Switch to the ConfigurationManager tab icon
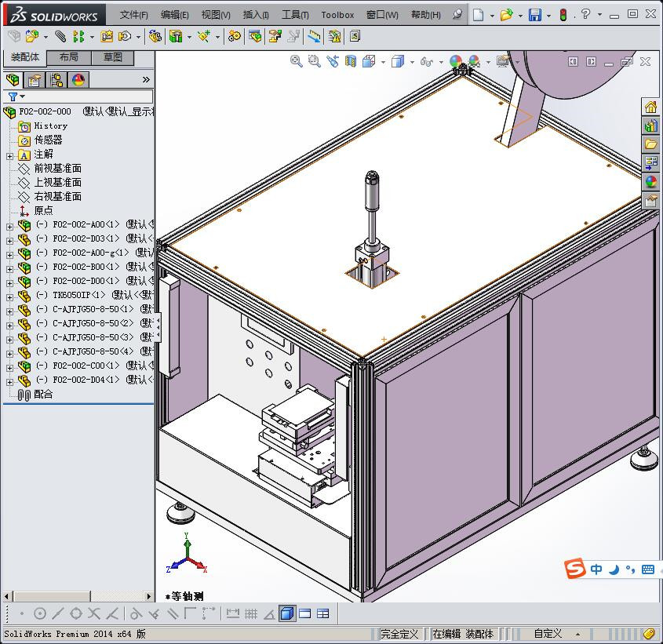Screen dimensions: 663x644 click(56, 80)
